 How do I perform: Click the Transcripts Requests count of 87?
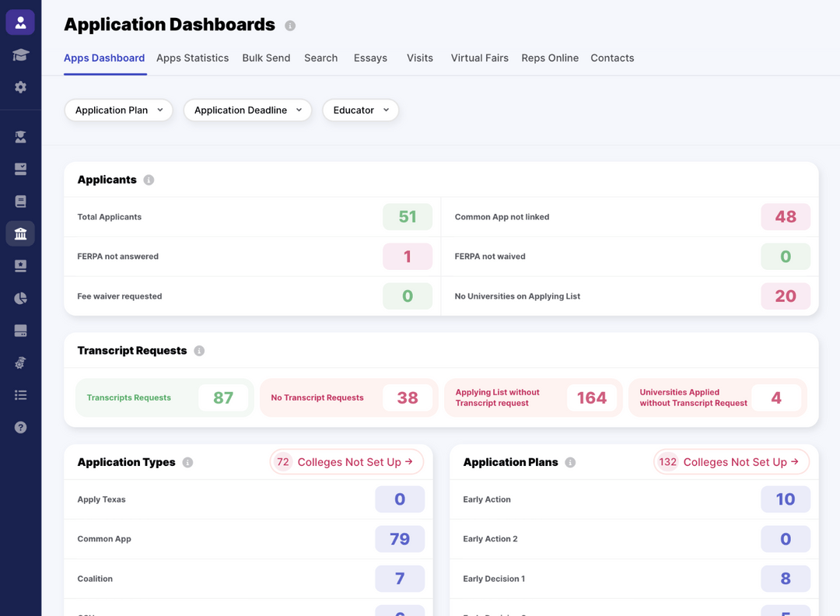click(x=224, y=397)
